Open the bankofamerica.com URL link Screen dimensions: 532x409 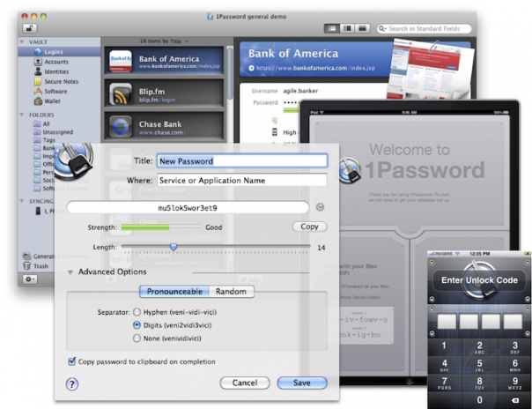315,68
